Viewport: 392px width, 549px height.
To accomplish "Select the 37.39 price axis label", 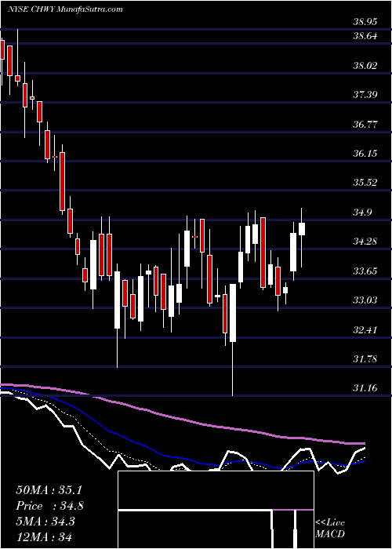I will [x=365, y=95].
